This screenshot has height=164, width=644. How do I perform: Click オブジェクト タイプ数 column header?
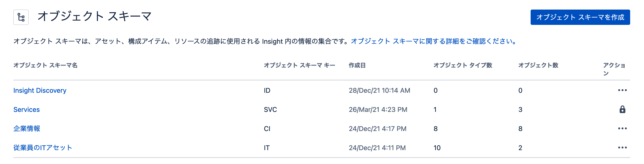pos(463,65)
